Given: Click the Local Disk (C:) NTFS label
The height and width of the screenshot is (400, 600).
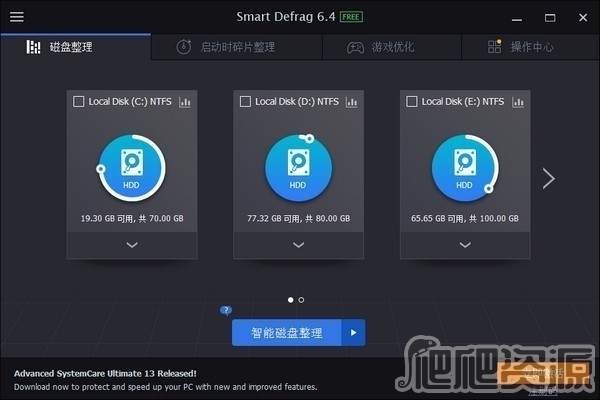Looking at the screenshot, I should pos(130,102).
